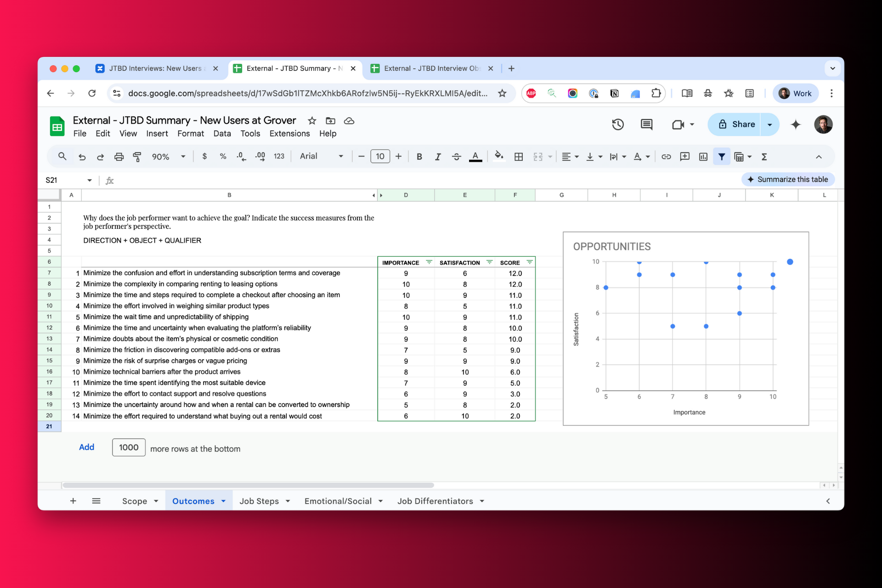Click the 1000 rows input field
Viewport: 882px width, 588px height.
(129, 447)
